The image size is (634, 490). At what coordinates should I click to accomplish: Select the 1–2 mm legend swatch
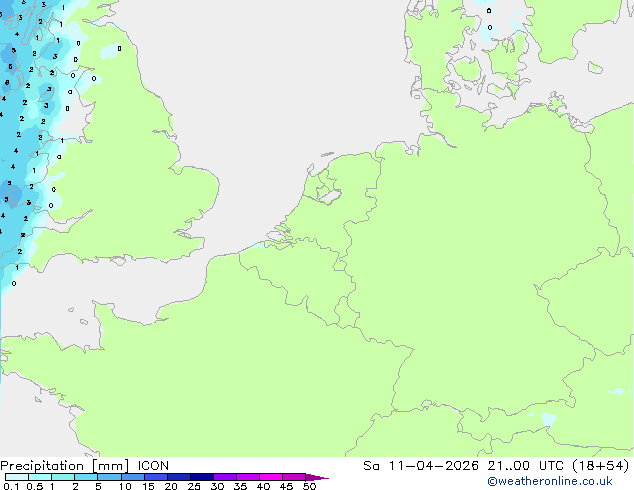63,477
